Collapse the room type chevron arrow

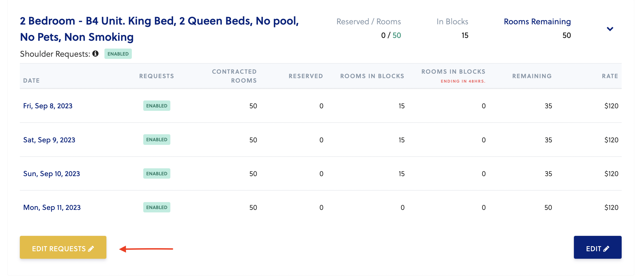(x=610, y=29)
